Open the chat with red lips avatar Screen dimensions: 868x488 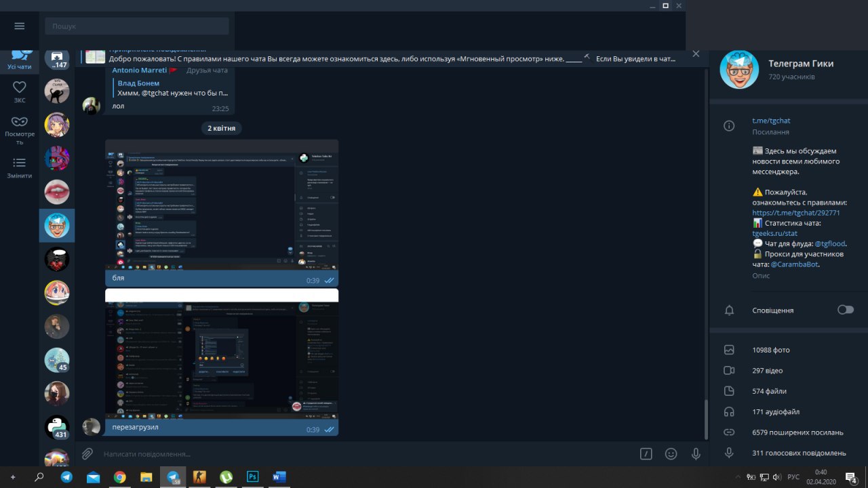(x=57, y=192)
